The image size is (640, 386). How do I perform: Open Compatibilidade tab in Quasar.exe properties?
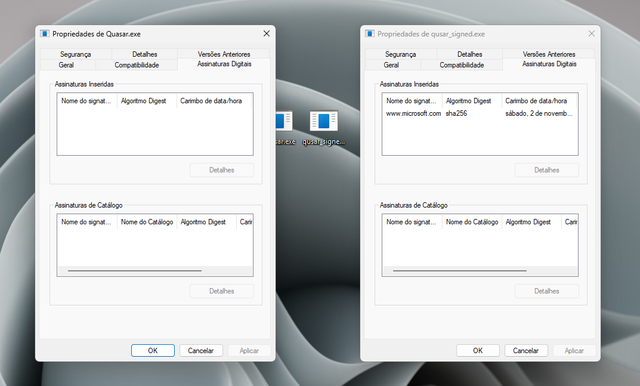137,65
